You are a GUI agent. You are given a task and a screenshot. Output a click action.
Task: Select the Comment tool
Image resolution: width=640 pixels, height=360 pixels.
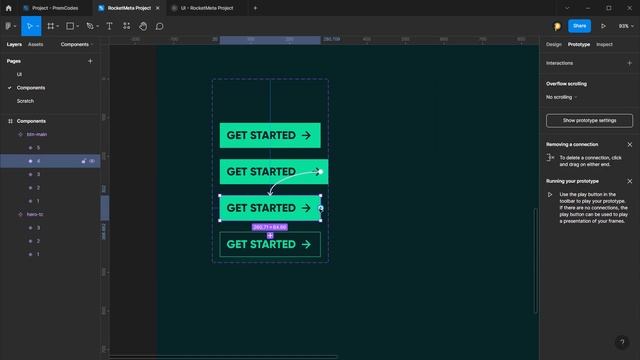pos(160,26)
